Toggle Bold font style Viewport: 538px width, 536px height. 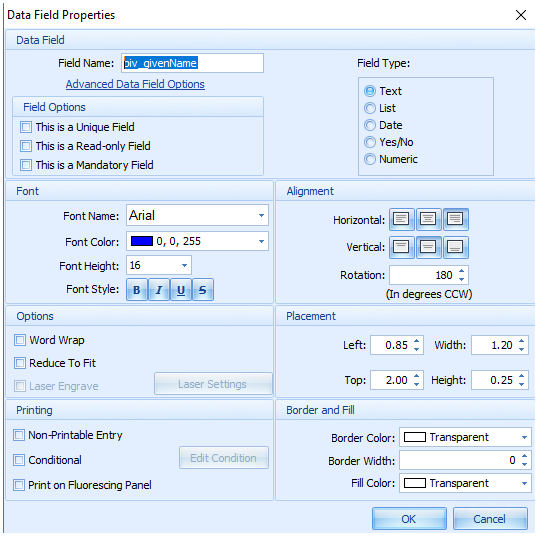[137, 290]
